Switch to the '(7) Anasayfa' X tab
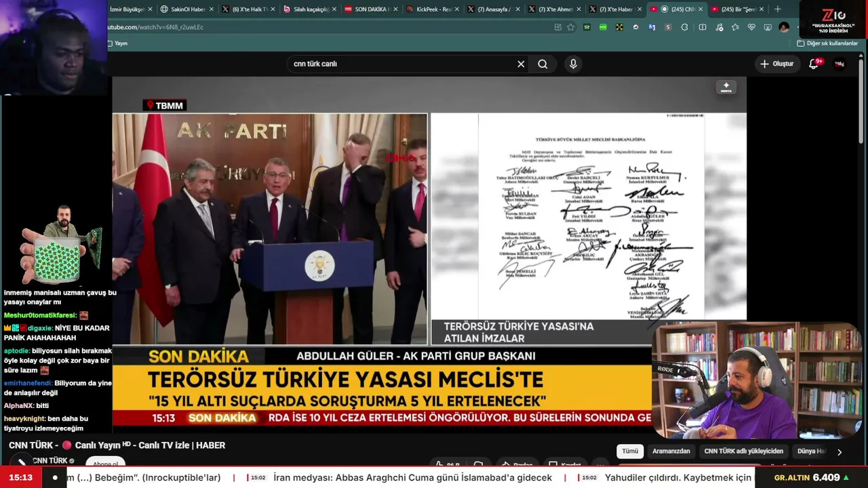Screen dimensions: 868x488 pyautogui.click(x=493, y=9)
